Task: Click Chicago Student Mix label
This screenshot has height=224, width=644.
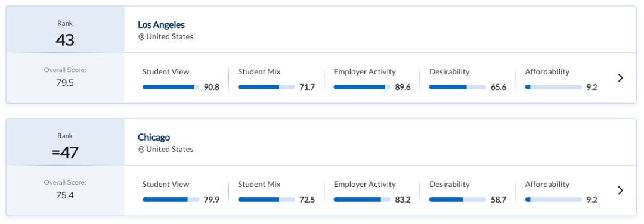Action: tap(259, 184)
